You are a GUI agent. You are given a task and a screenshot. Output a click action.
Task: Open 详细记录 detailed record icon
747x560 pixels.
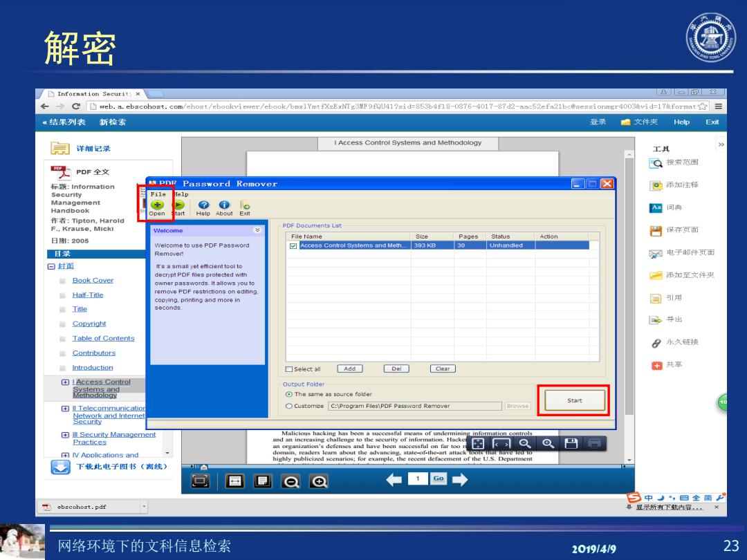(60, 149)
